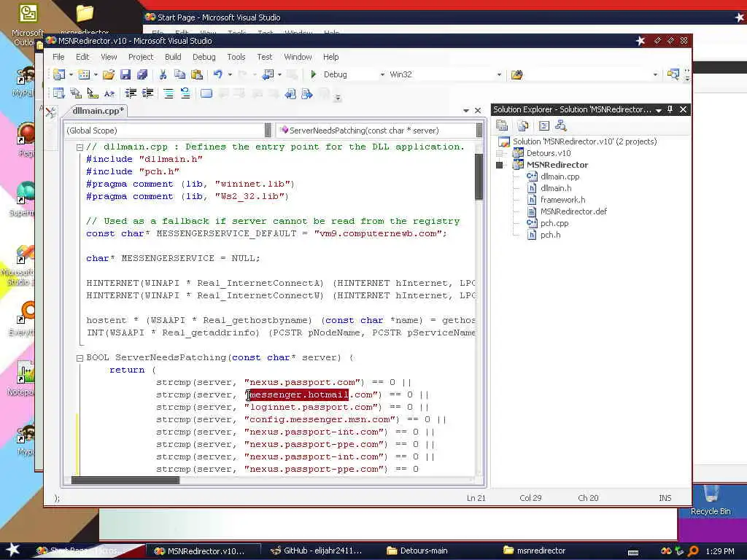Viewport: 747px width, 560px height.
Task: Click the Comment Out Selected Lines icon
Action: click(x=169, y=93)
